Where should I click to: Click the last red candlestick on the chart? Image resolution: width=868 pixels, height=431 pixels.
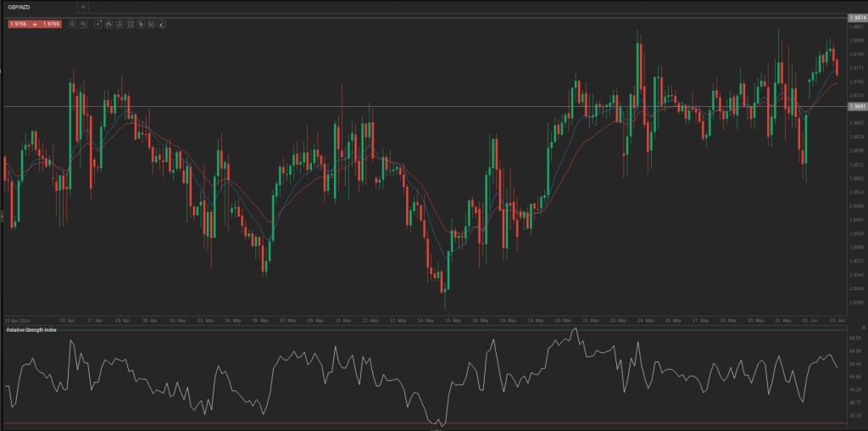tap(837, 67)
